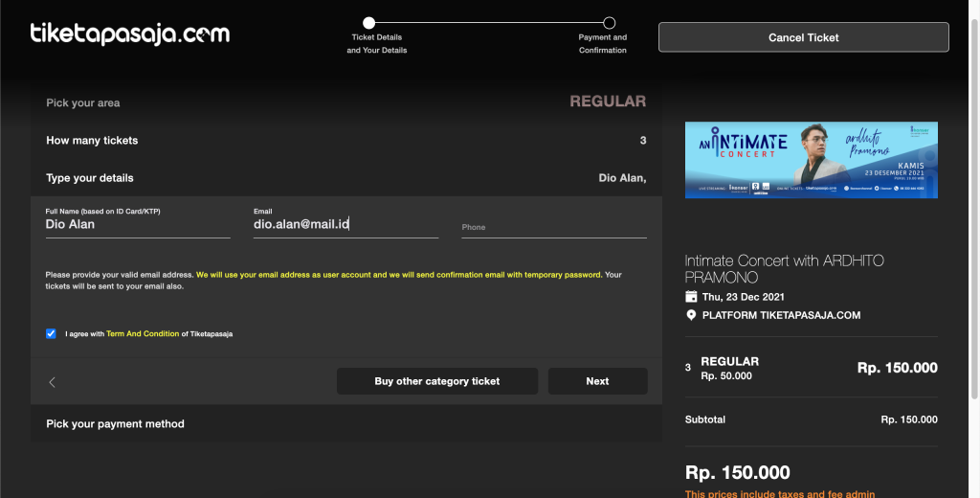The image size is (980, 498).
Task: Click the PLATFORM TIKETAPASAJA.COM venue text
Action: point(781,315)
